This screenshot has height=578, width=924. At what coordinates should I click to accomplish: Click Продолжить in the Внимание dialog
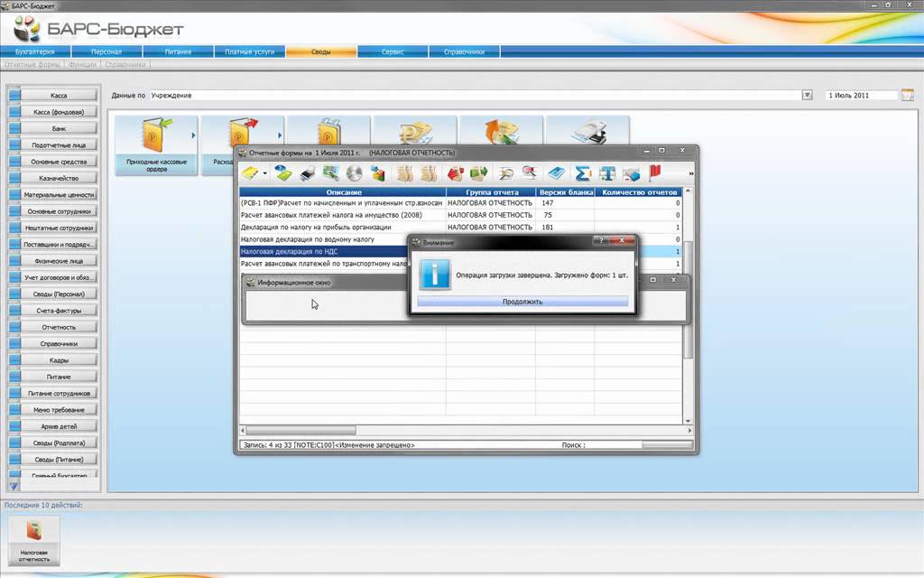(522, 302)
